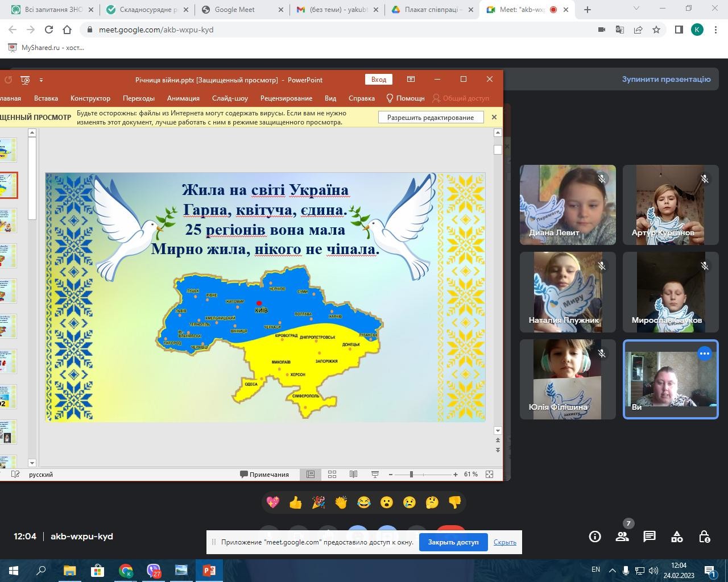Send the sparkling heart reaction
728x582 pixels.
[273, 502]
